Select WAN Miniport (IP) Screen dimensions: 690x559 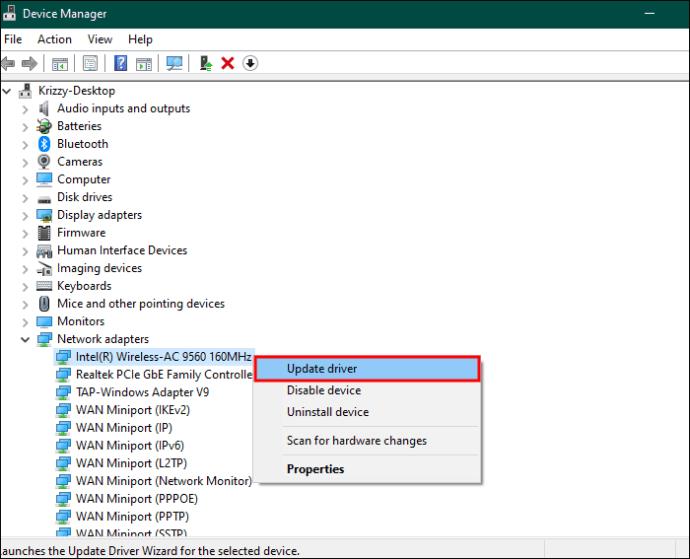(x=124, y=428)
